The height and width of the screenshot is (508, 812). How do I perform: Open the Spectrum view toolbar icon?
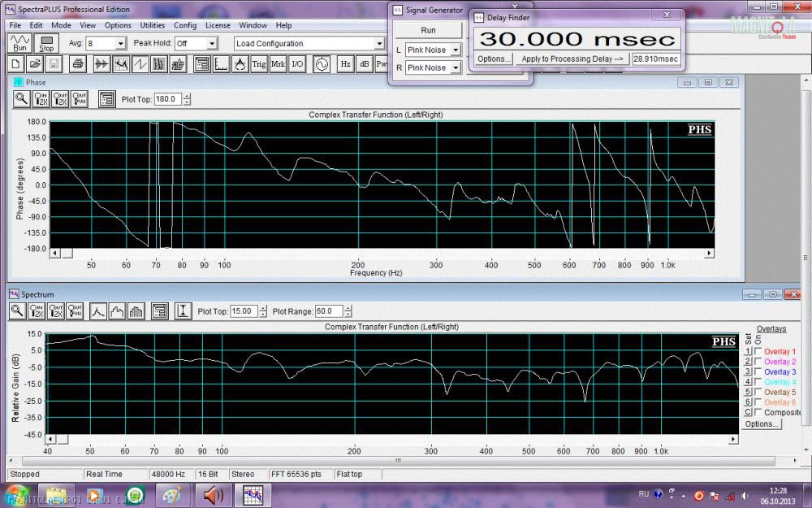point(121,64)
